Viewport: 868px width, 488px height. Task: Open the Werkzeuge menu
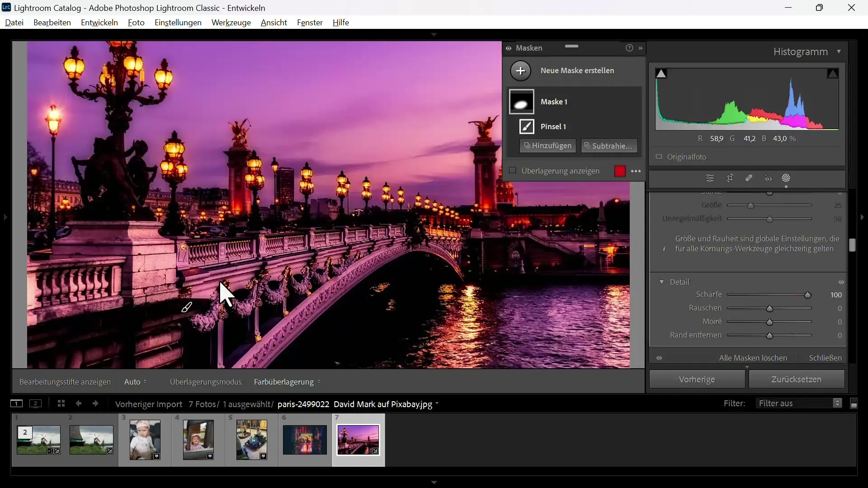click(x=231, y=23)
